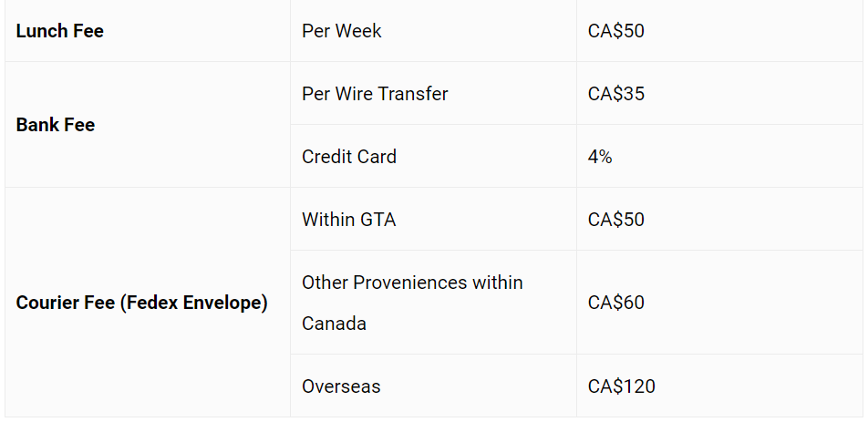Viewport: 868px width, 422px height.
Task: Select the Credit Card cell
Action: pos(349,157)
